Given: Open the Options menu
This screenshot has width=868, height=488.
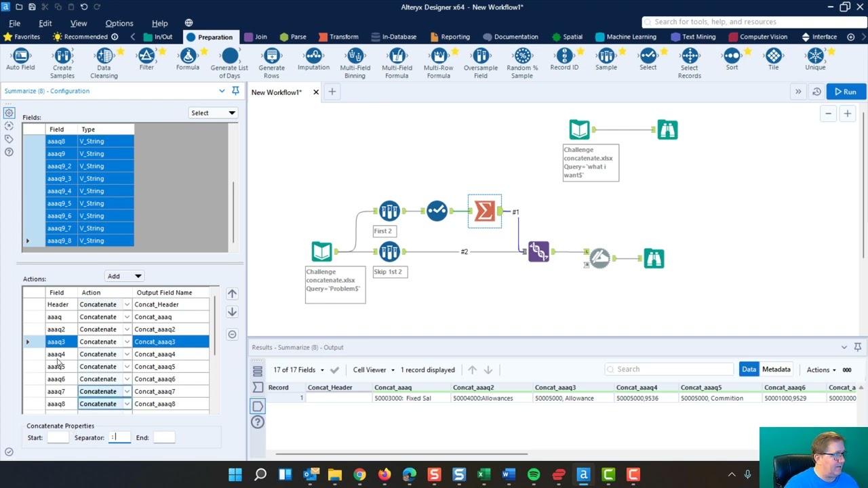Looking at the screenshot, I should [119, 23].
